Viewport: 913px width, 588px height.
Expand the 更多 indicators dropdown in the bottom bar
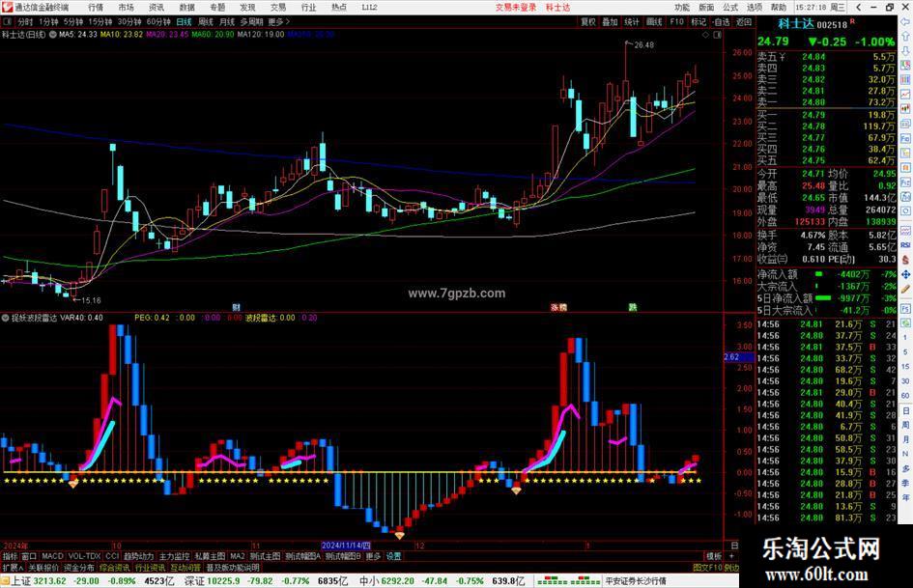click(373, 556)
